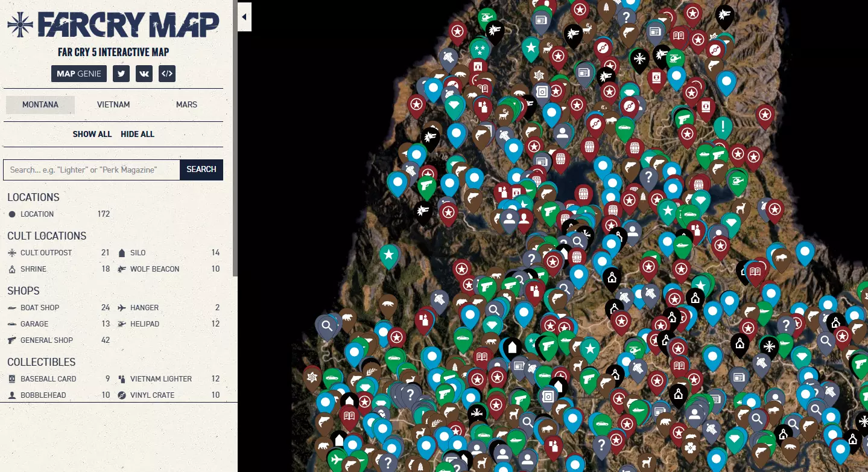868x472 pixels.
Task: Toggle Silo markers
Action: (169, 253)
